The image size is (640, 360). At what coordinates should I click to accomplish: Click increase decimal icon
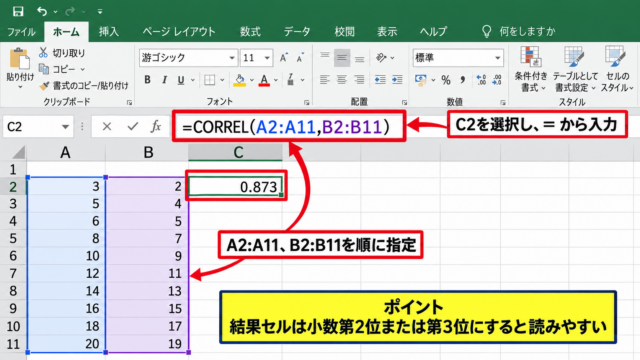(481, 80)
